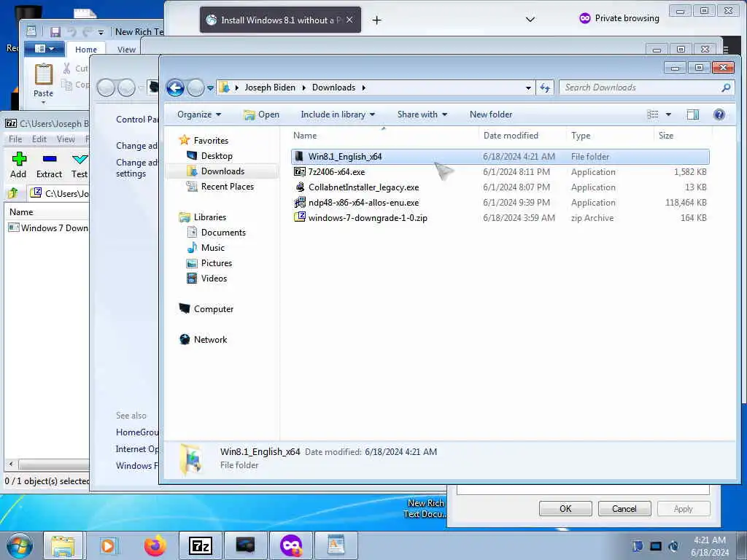Switch to Home tab in WordPad
Viewport: 747px width, 560px height.
pos(86,50)
